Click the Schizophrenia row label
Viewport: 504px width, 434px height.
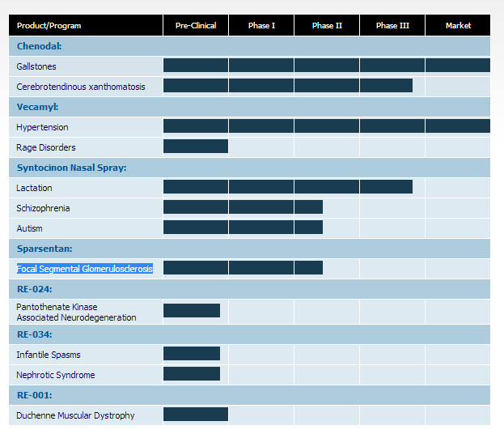[43, 208]
